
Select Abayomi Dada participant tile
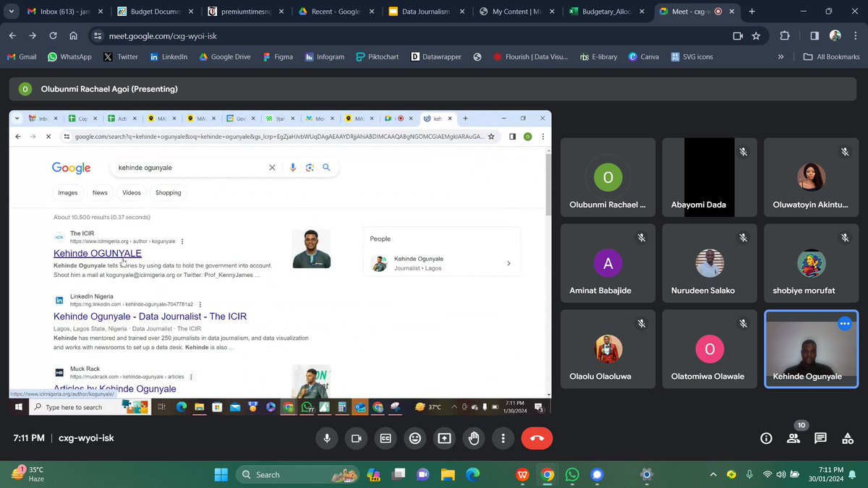[x=710, y=177]
